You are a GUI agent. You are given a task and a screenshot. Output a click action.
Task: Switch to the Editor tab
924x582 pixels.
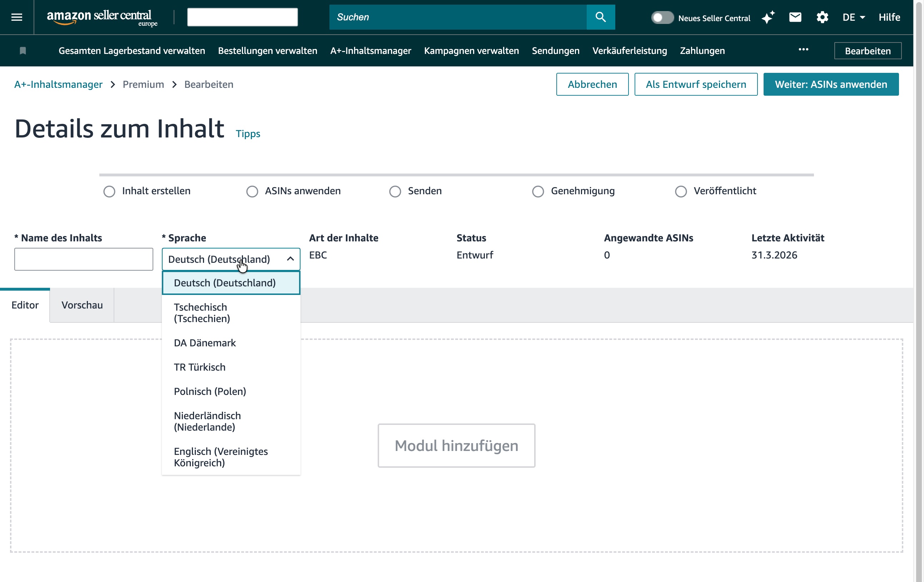point(25,305)
